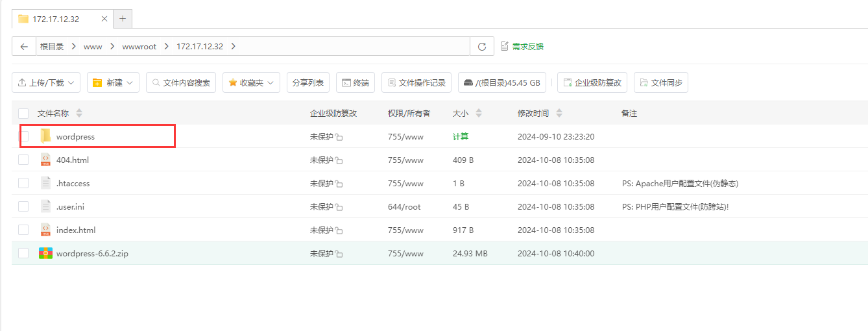Screen dimensions: 868x331
Task: Click the 404.html file name
Action: [73, 160]
